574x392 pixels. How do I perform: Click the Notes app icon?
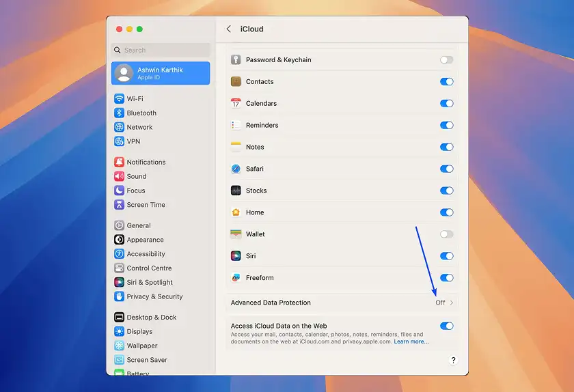(236, 147)
